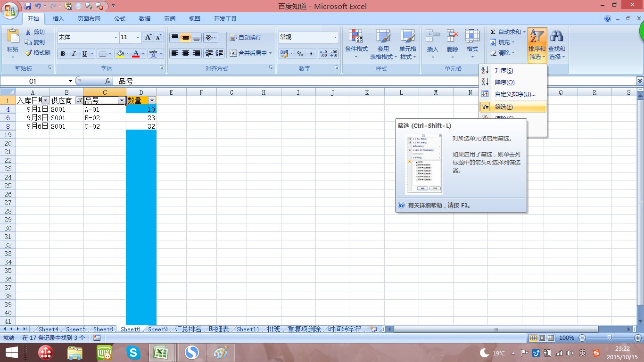This screenshot has height=362, width=644.
Task: Open the 明细表 sheet tab
Action: point(219,329)
